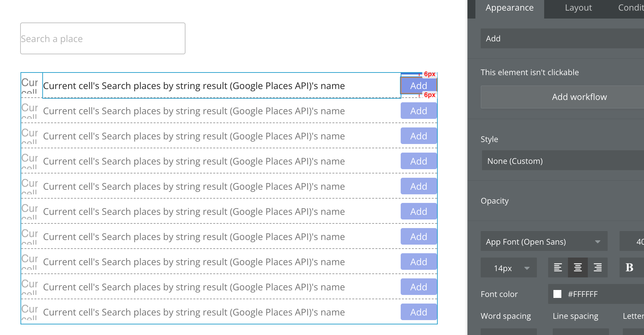Click the Search a place input

coord(103,39)
